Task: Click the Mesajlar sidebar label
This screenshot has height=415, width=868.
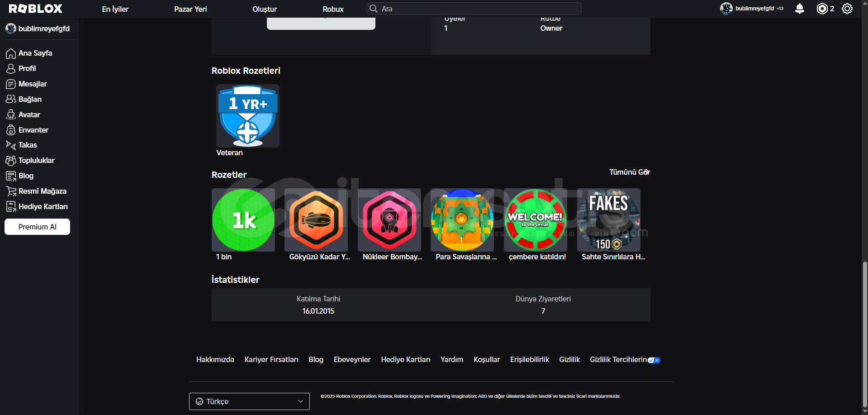Action: (x=33, y=84)
